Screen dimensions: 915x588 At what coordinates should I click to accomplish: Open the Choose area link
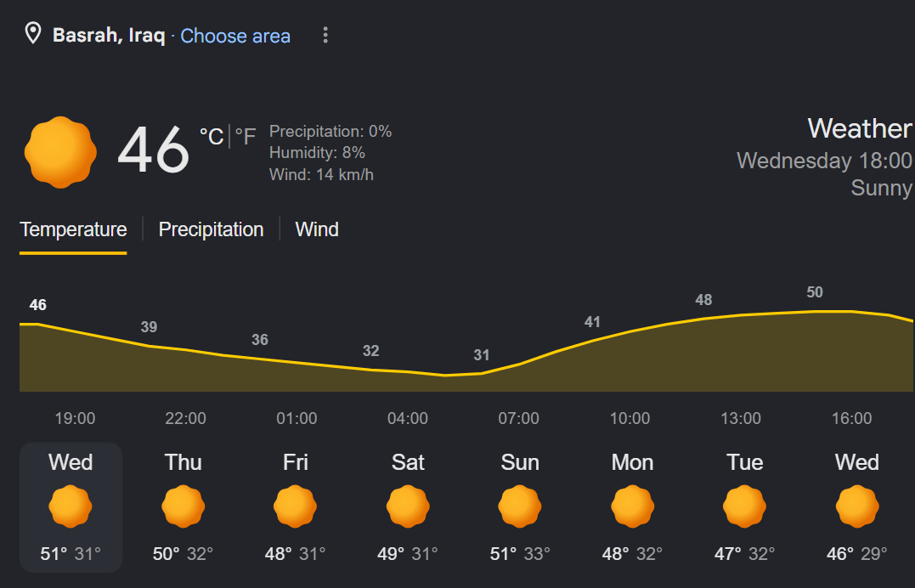pyautogui.click(x=235, y=36)
